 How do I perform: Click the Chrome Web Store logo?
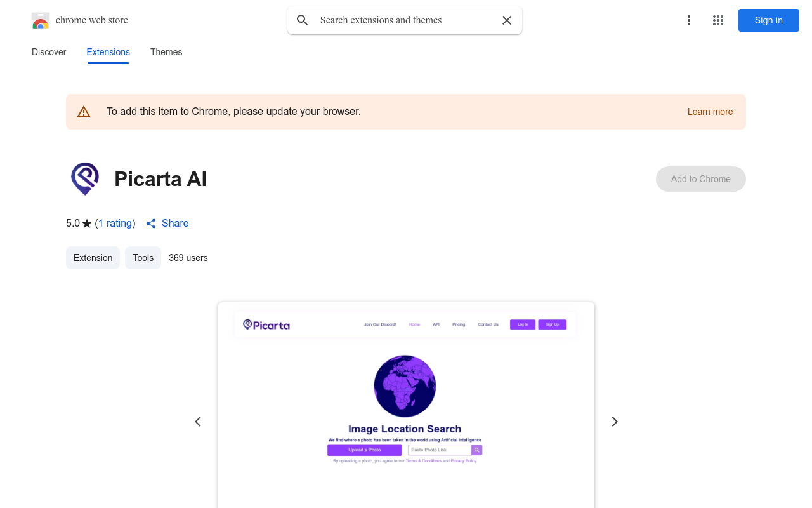coord(41,20)
